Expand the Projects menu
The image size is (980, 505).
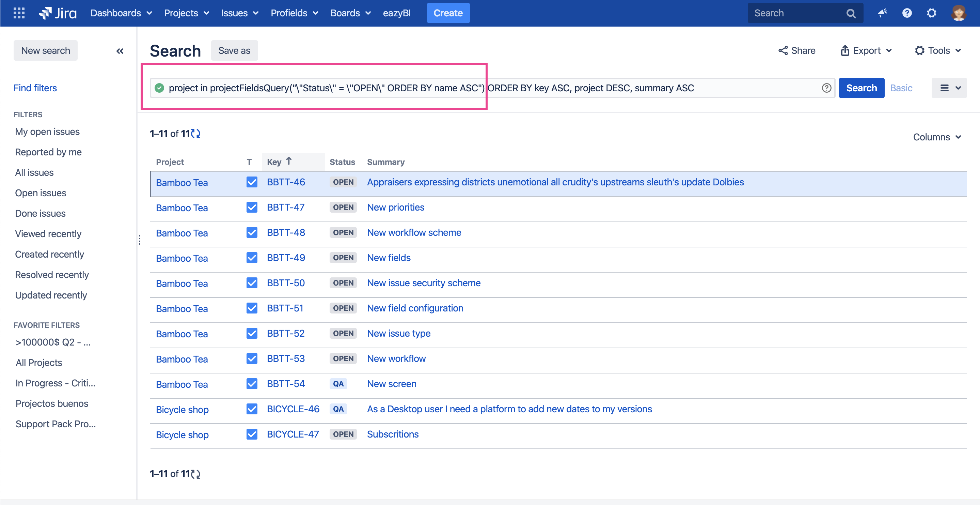(x=186, y=13)
